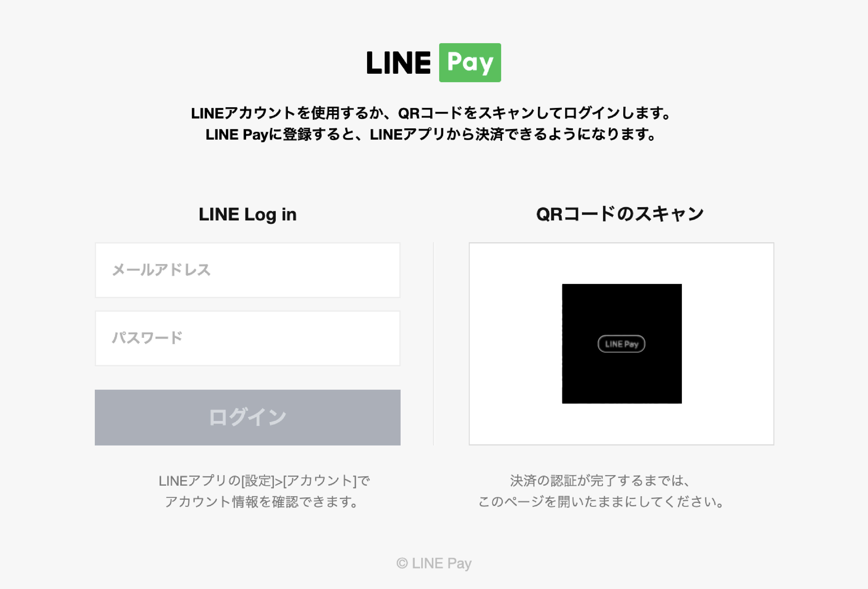Focus the メールアドレス input field
The height and width of the screenshot is (589, 868).
click(248, 270)
